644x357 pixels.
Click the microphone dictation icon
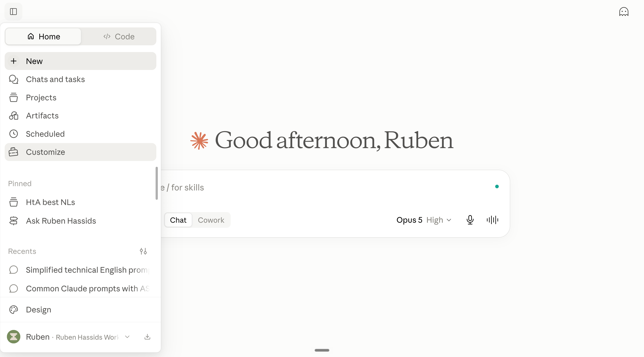[x=470, y=220]
